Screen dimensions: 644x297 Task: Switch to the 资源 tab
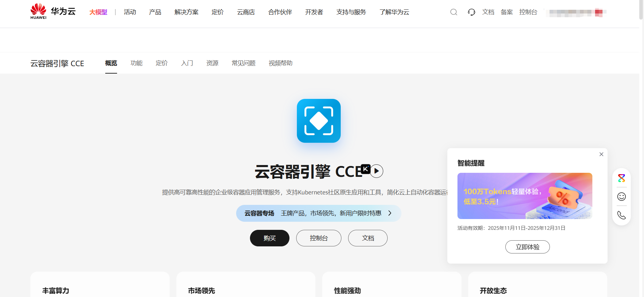point(212,63)
